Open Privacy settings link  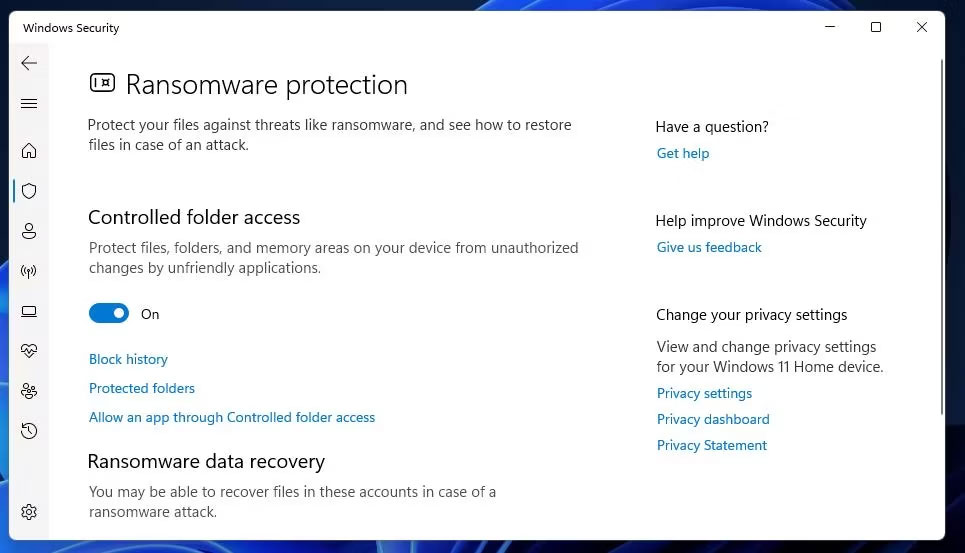pos(704,393)
